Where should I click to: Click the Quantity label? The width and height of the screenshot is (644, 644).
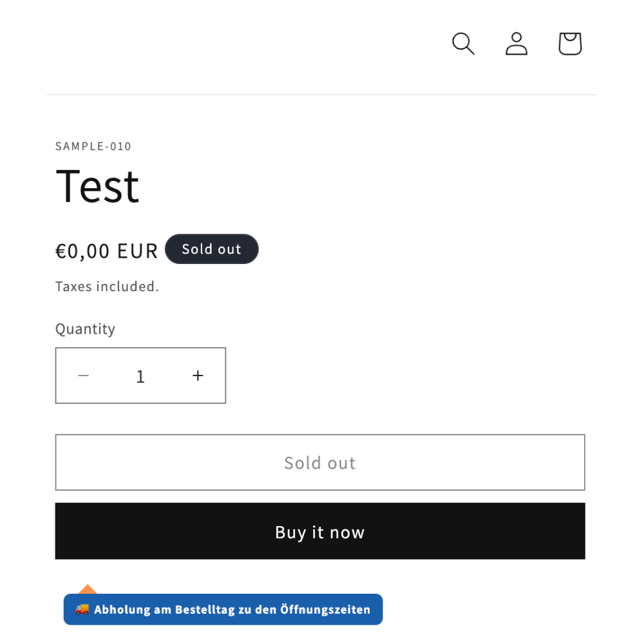85,329
